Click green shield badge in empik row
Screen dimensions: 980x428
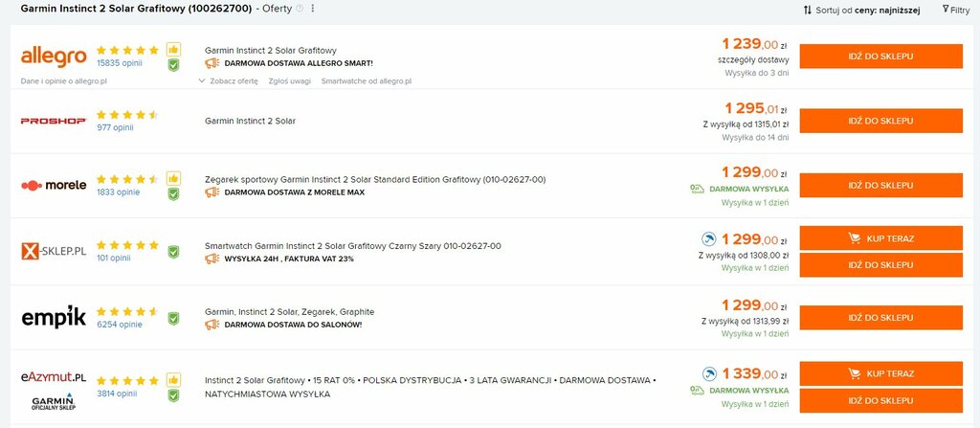click(173, 319)
